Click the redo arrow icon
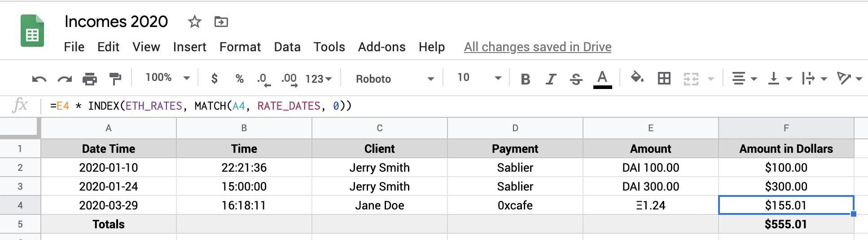The width and height of the screenshot is (868, 240). coord(65,79)
